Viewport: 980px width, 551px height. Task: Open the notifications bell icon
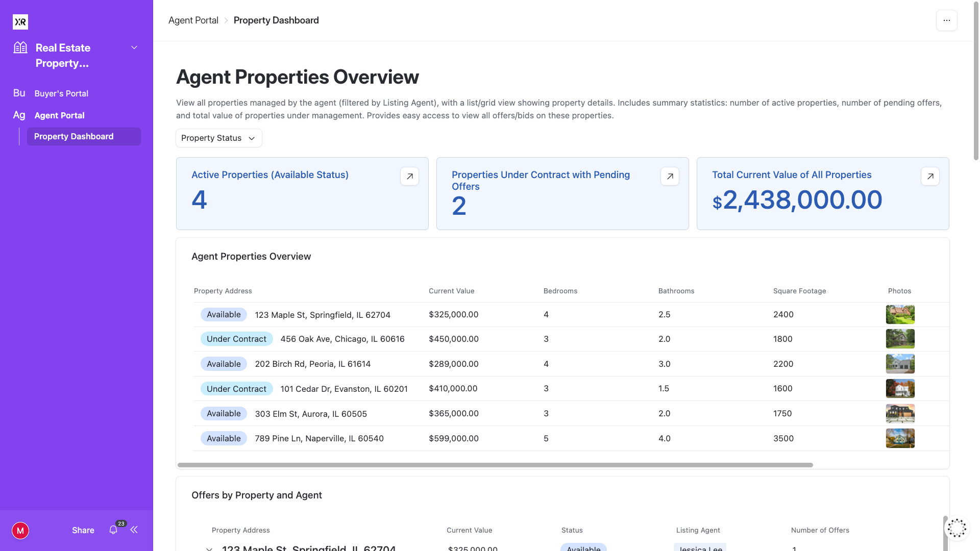113,530
